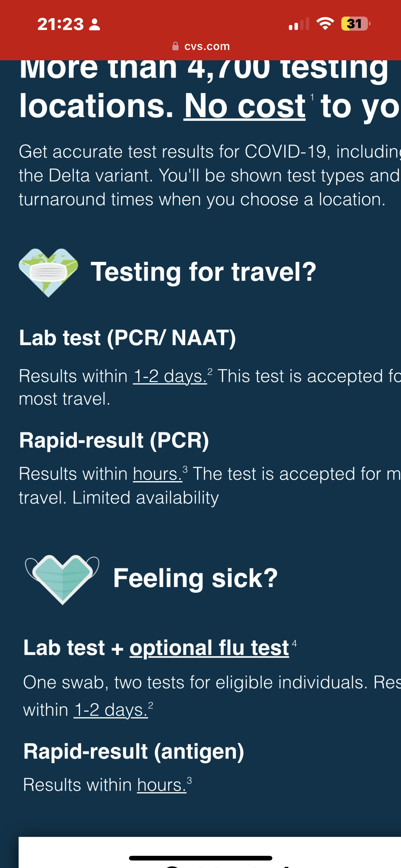Follow the "optional flu test" link
Image resolution: width=401 pixels, height=868 pixels.
coord(209,648)
